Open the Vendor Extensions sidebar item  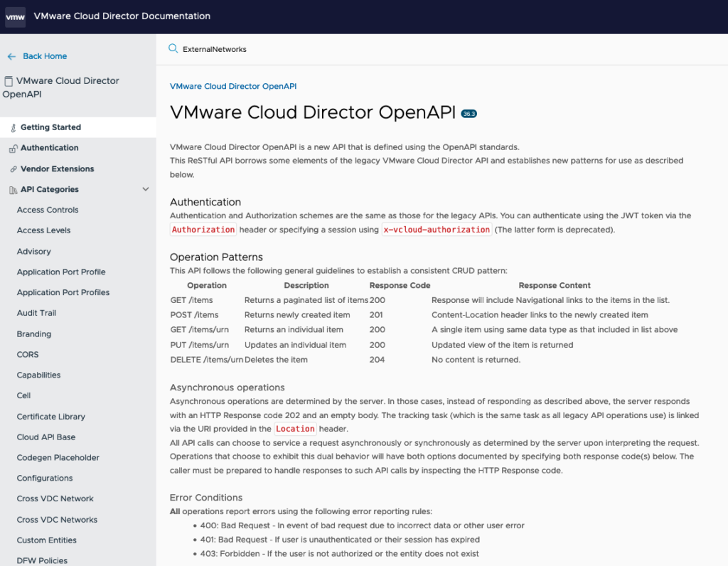click(57, 169)
